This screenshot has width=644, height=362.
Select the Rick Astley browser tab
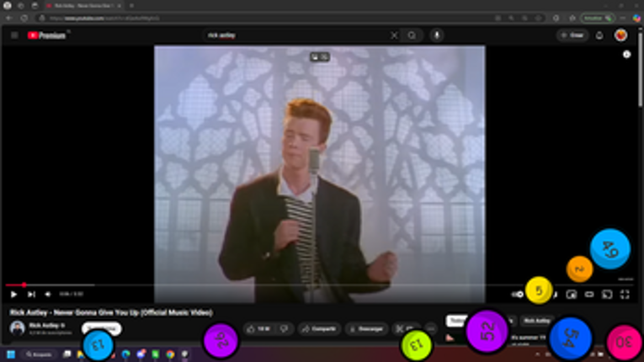click(x=84, y=5)
